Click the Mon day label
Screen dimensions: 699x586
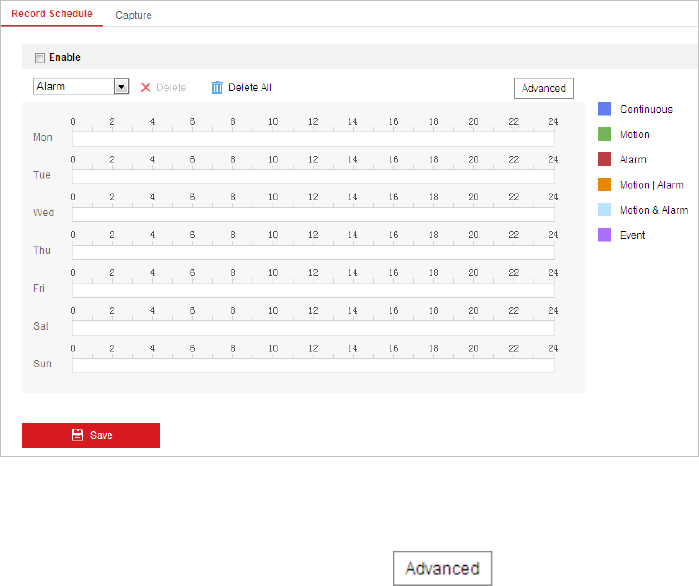click(43, 137)
